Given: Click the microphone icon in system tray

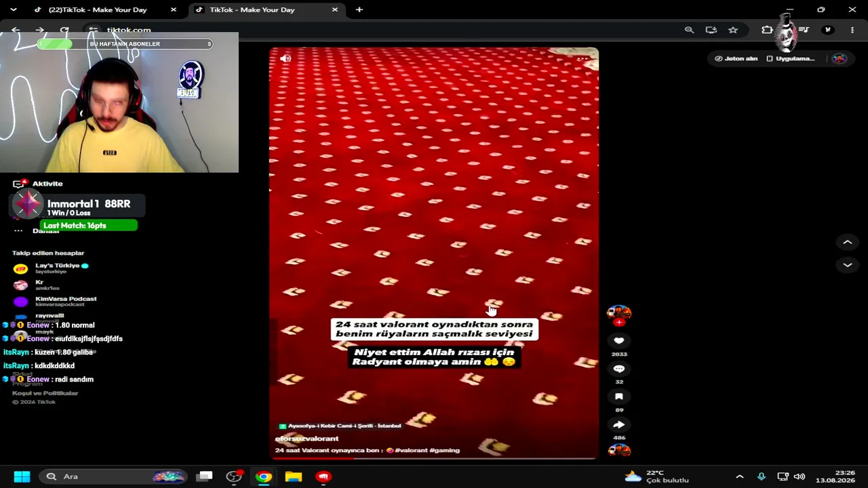Looking at the screenshot, I should [x=762, y=476].
